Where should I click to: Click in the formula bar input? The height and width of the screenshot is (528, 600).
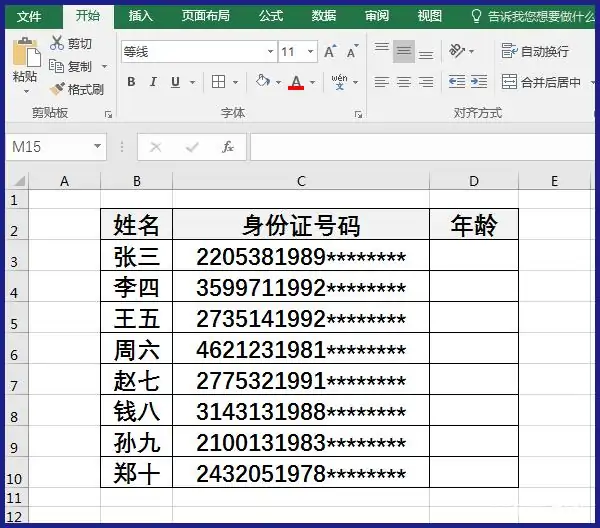[x=423, y=147]
